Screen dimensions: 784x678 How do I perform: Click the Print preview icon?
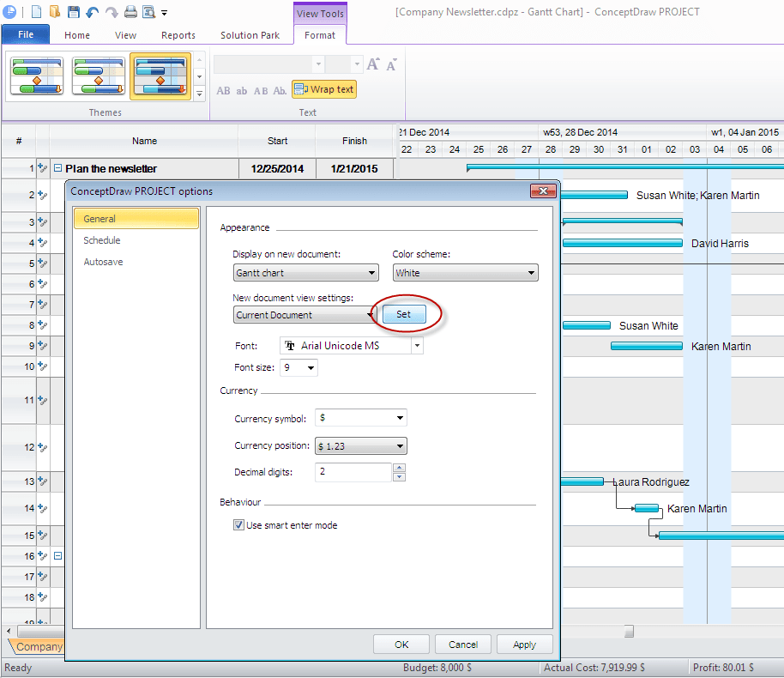(149, 11)
